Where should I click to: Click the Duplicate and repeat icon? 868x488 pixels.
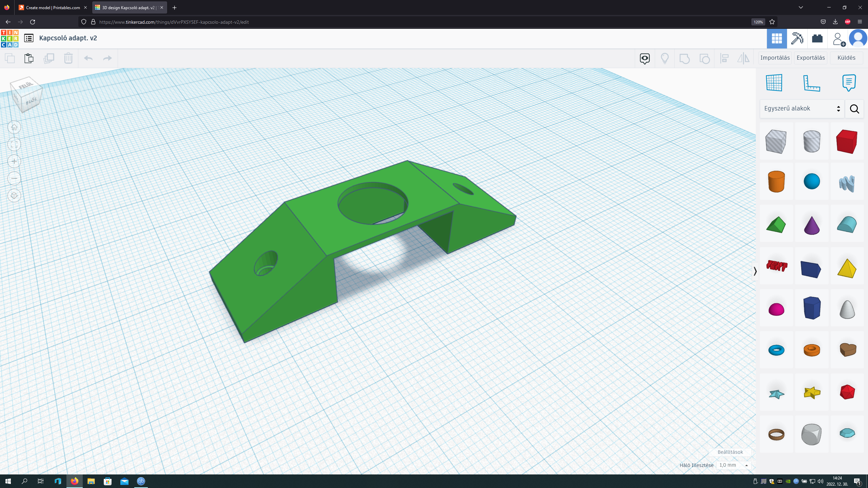[49, 58]
